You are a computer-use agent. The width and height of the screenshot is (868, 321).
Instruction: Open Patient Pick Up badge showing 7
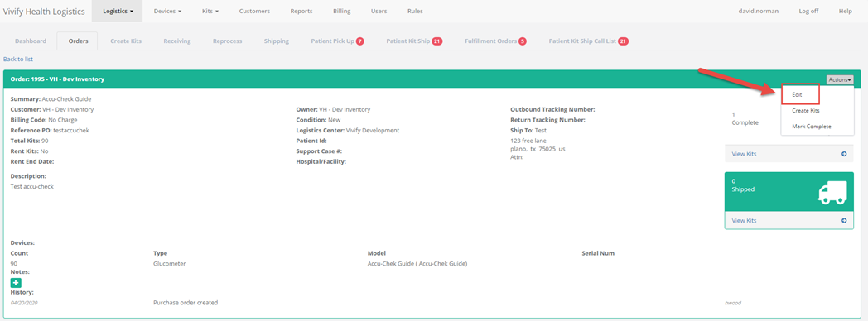click(359, 41)
